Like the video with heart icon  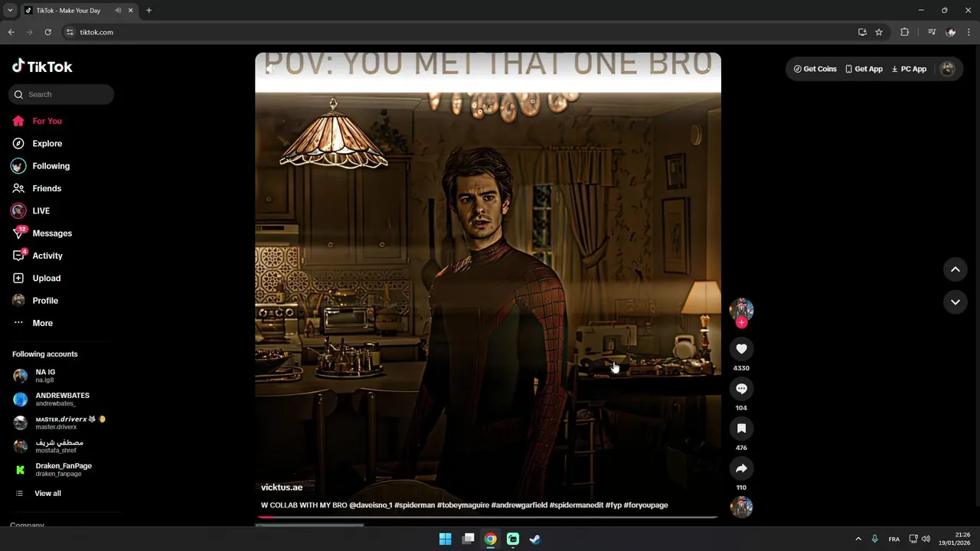(x=741, y=349)
